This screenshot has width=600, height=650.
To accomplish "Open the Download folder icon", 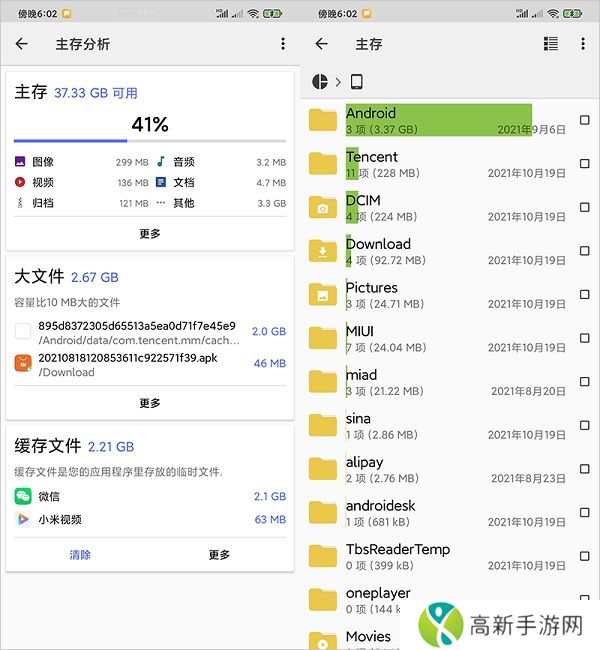I will coord(323,251).
